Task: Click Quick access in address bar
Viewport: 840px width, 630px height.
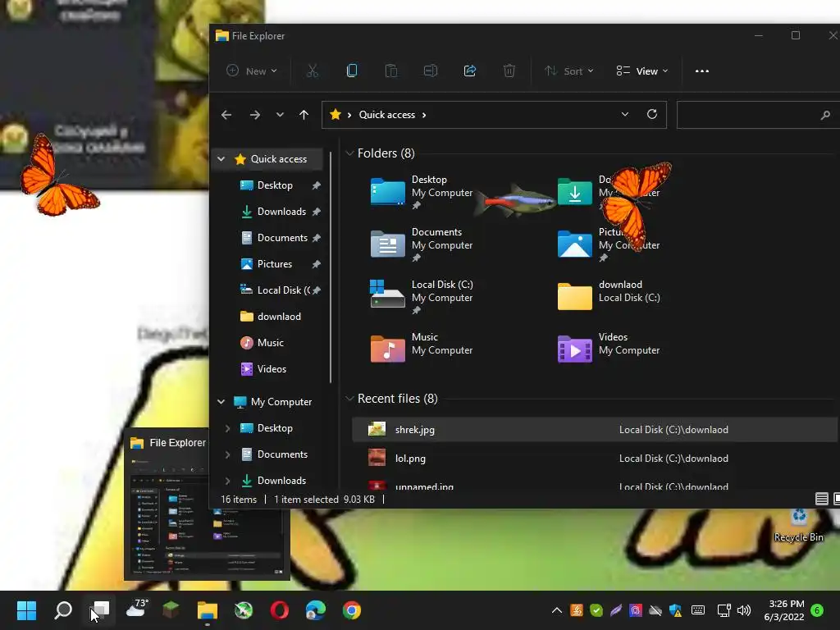Action: point(387,115)
